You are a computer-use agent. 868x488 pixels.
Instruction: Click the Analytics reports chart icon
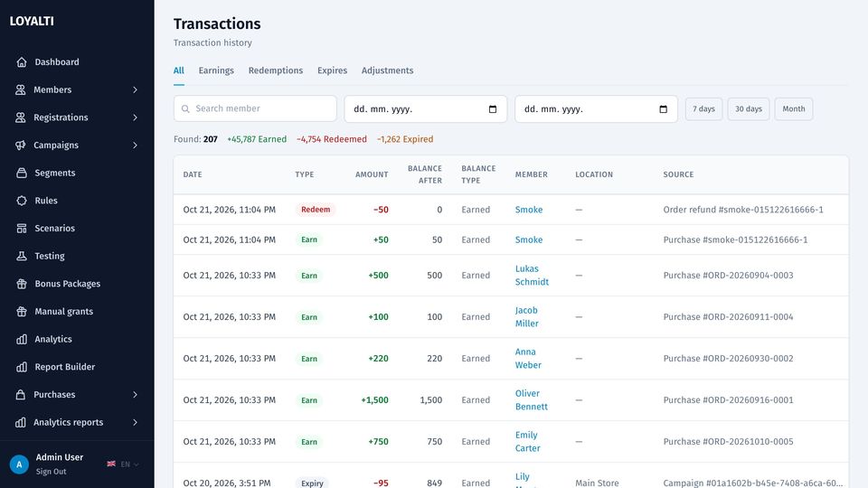coord(21,422)
